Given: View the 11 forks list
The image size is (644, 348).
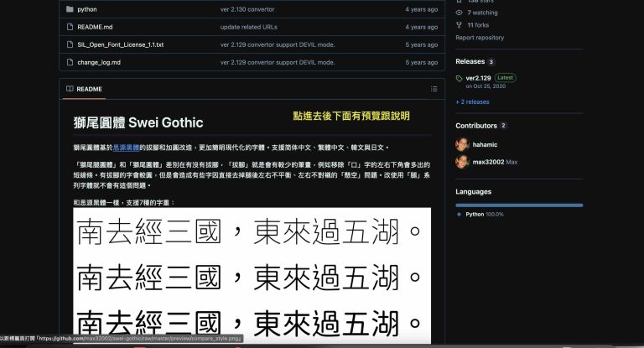Looking at the screenshot, I should tap(478, 25).
